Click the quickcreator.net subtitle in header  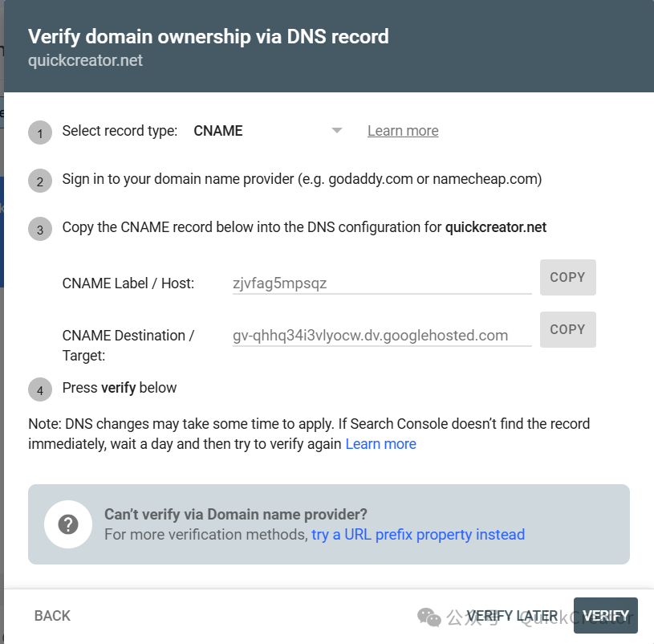coord(85,60)
